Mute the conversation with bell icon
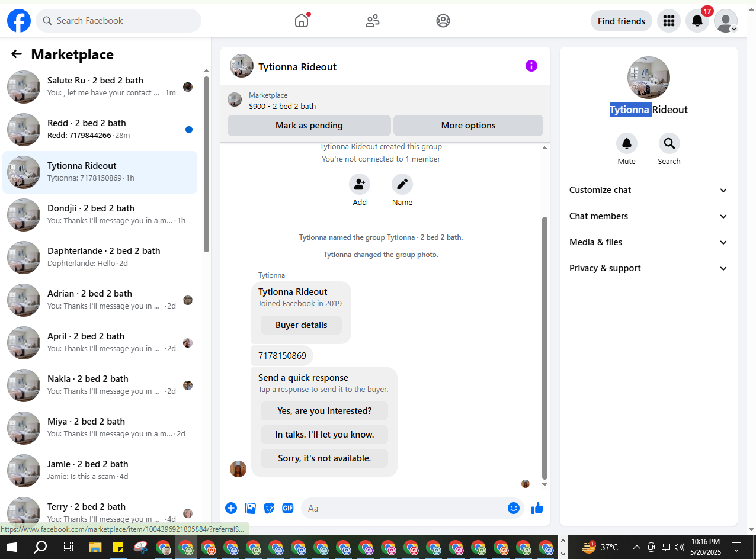The height and width of the screenshot is (559, 756). [626, 143]
